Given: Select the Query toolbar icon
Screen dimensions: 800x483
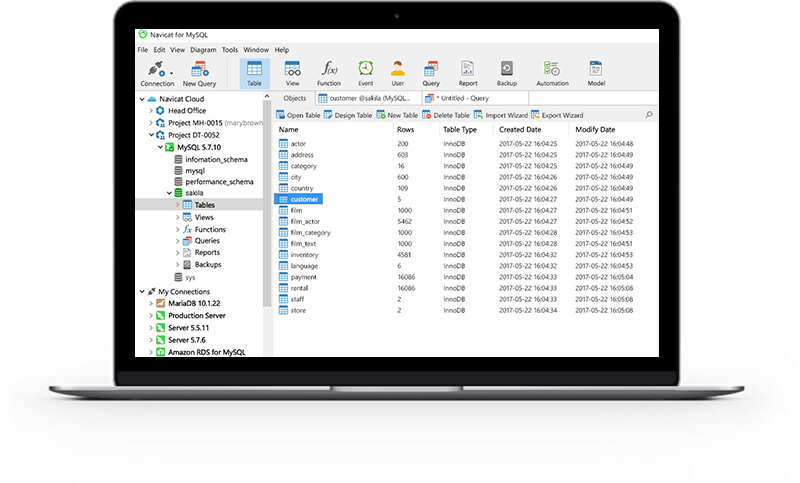Looking at the screenshot, I should pos(431,69).
